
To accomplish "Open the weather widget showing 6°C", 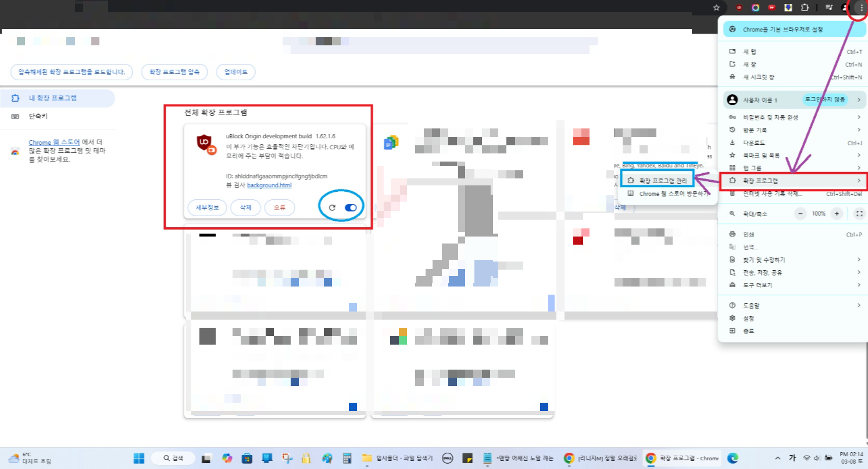I will coord(30,458).
